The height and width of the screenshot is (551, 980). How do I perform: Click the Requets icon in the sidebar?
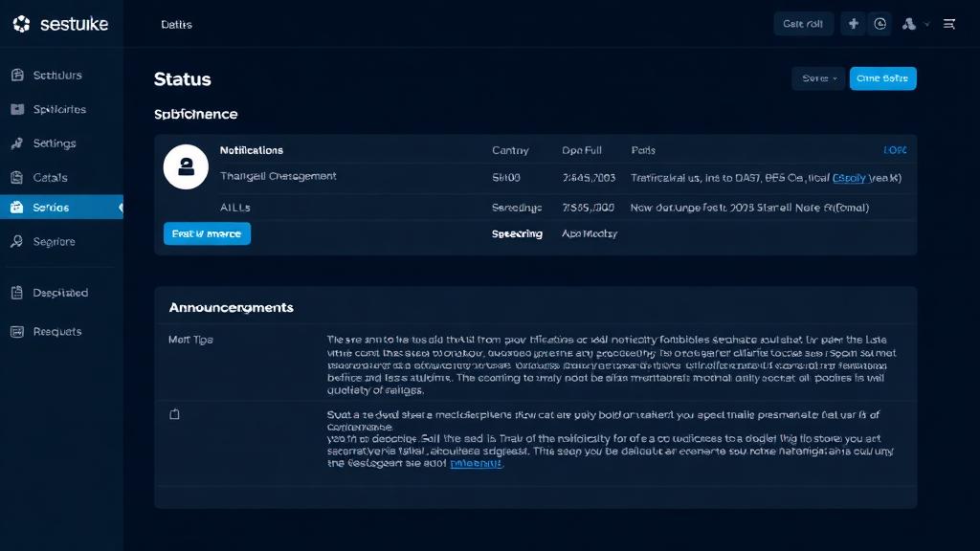pos(16,331)
